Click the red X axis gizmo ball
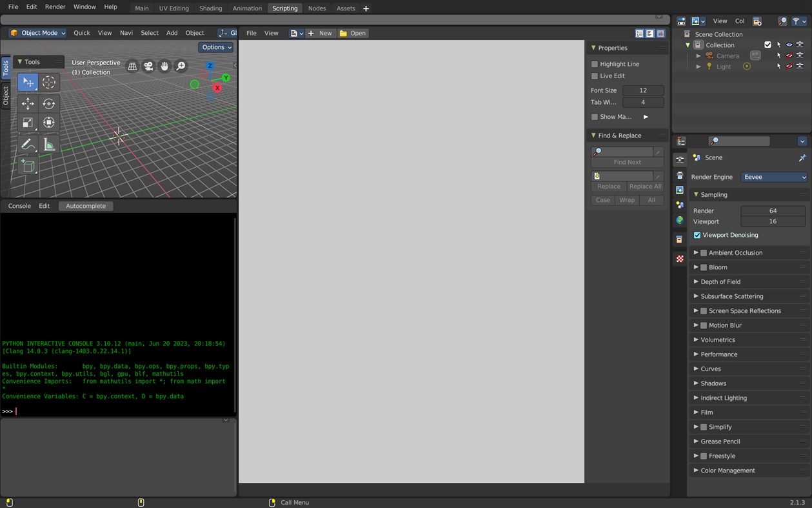This screenshot has height=508, width=812. tap(217, 88)
